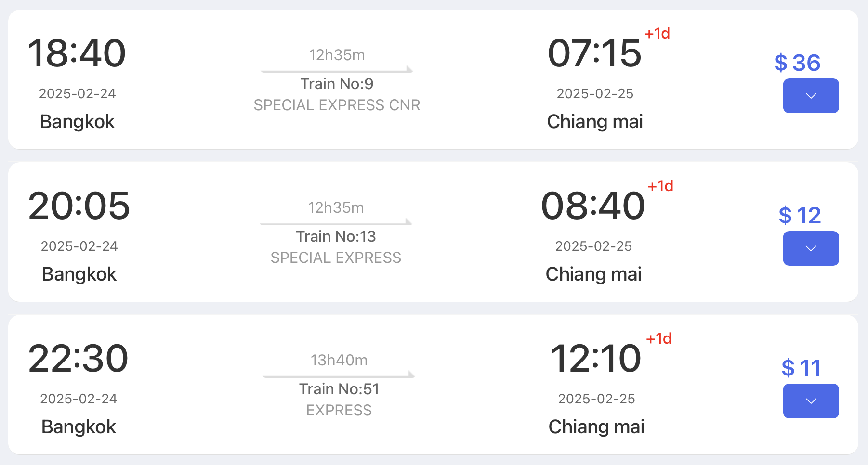Click Chiang mai under 12:10 arrival
The height and width of the screenshot is (465, 868).
point(596,427)
